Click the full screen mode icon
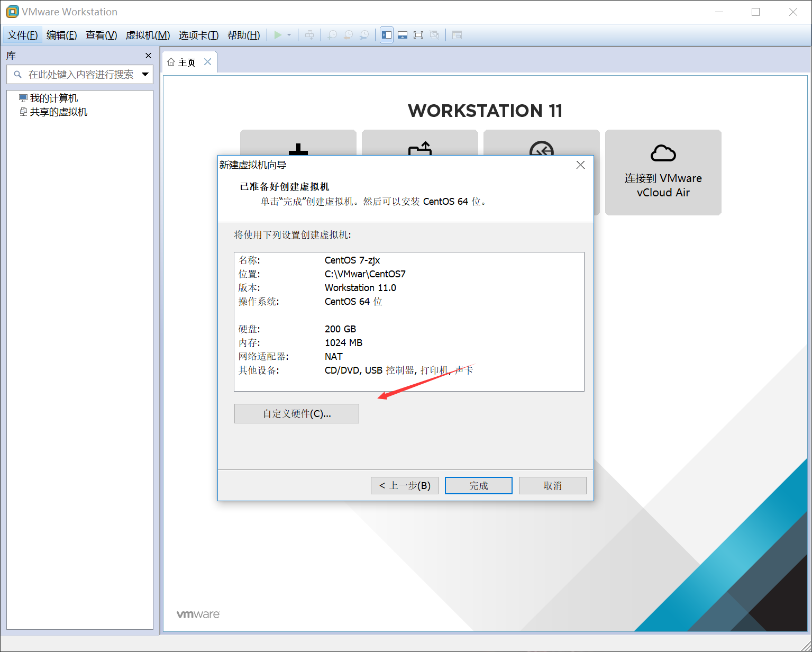This screenshot has width=812, height=652. [418, 35]
